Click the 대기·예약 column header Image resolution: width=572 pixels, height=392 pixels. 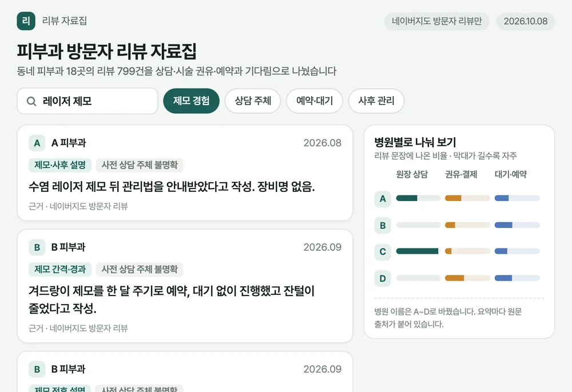(x=511, y=174)
